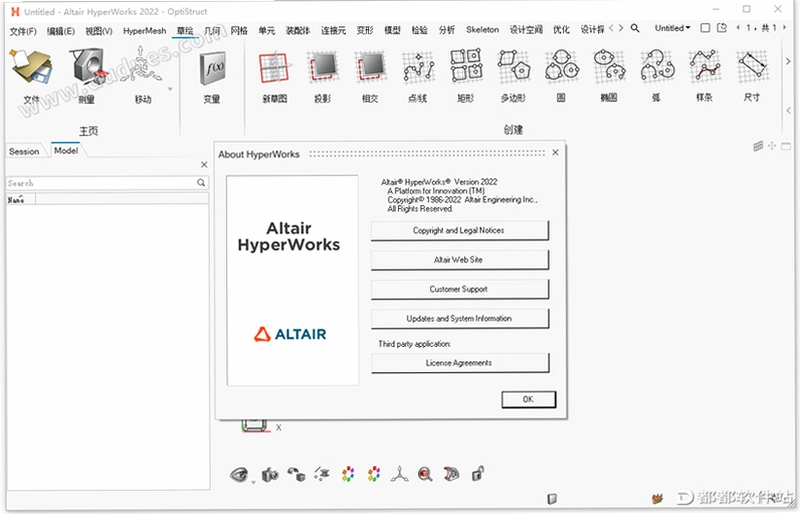Open the Altair Web Site button
The image size is (800, 514).
click(x=459, y=260)
